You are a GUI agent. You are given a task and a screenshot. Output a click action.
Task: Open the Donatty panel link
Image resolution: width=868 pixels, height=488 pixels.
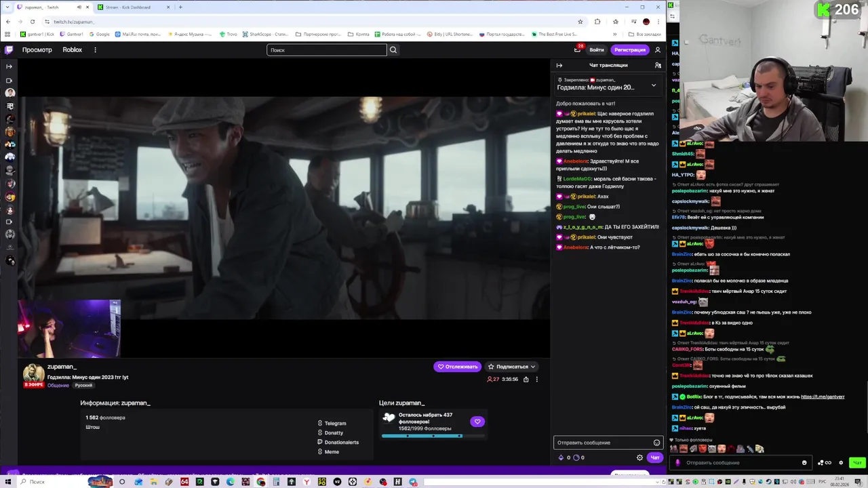coord(330,432)
